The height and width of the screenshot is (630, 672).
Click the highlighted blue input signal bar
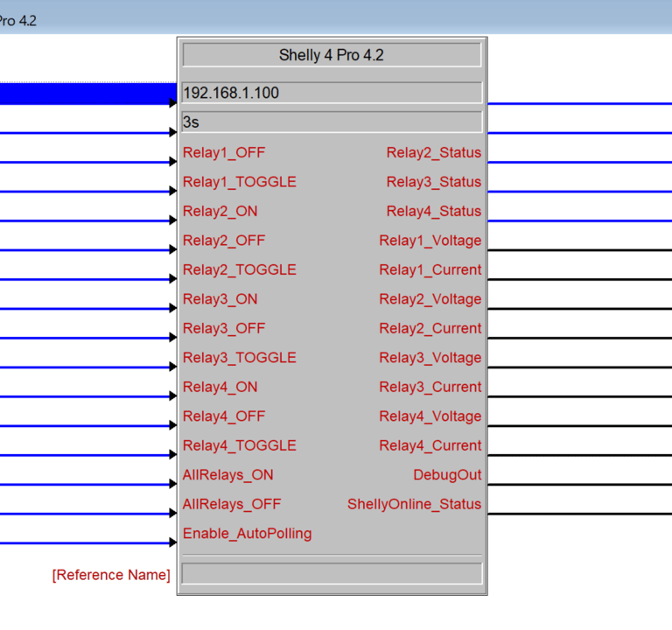click(x=87, y=94)
